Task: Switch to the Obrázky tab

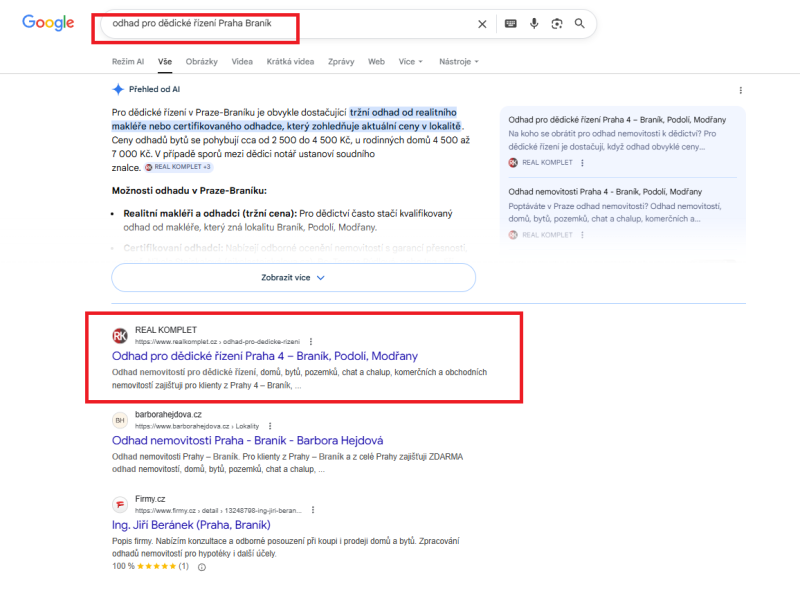Action: click(201, 62)
